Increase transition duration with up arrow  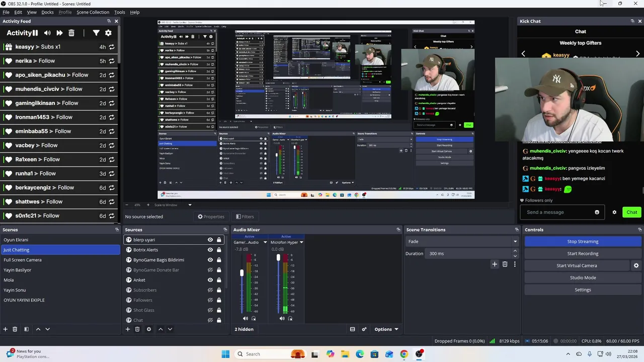point(515,251)
